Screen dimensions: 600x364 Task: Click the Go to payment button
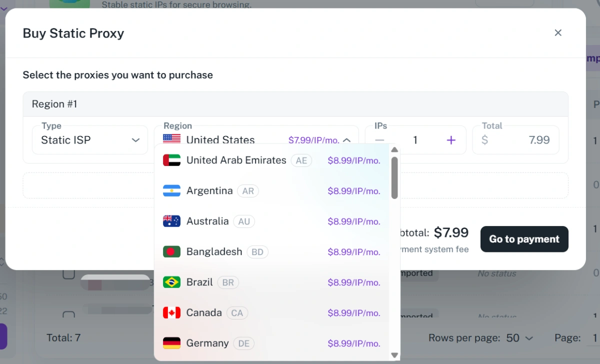click(x=524, y=239)
